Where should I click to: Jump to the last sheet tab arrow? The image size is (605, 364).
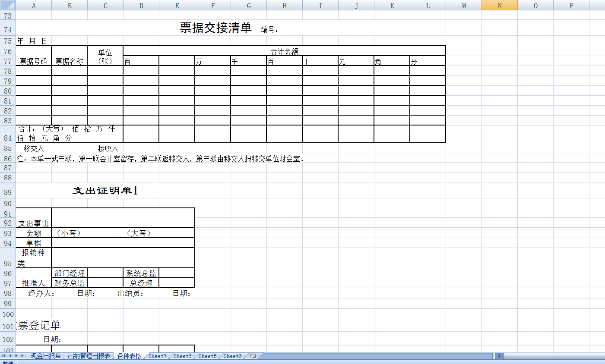pos(23,356)
